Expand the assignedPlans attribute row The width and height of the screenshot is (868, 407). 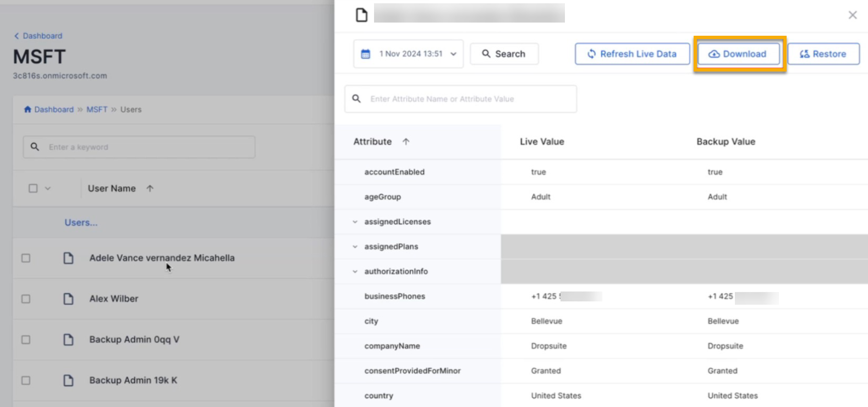click(x=355, y=247)
